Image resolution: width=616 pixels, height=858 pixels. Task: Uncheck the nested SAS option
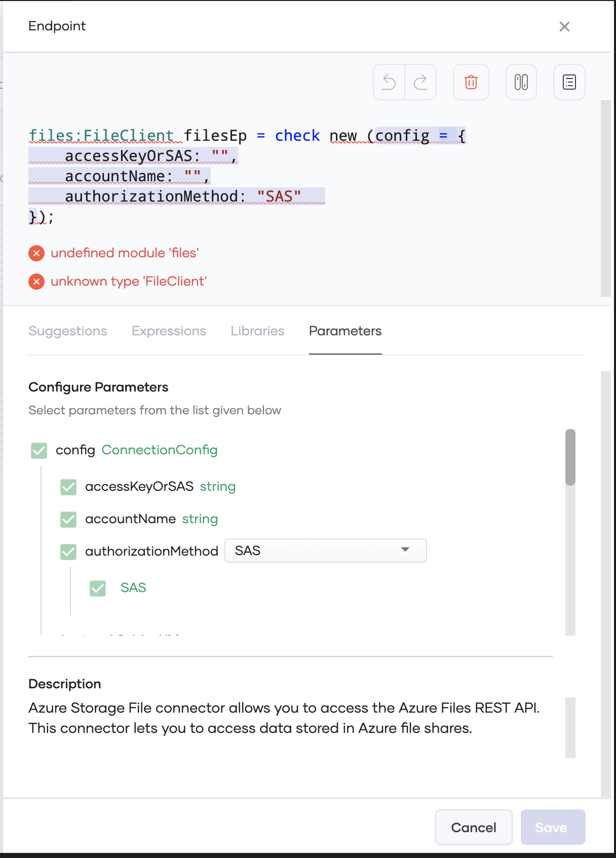pos(97,588)
